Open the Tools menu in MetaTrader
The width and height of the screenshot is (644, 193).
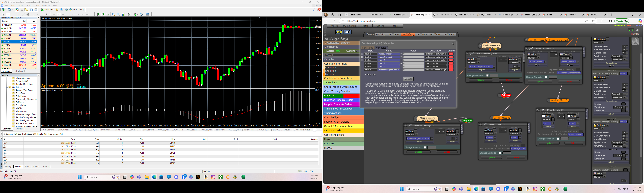[37, 6]
